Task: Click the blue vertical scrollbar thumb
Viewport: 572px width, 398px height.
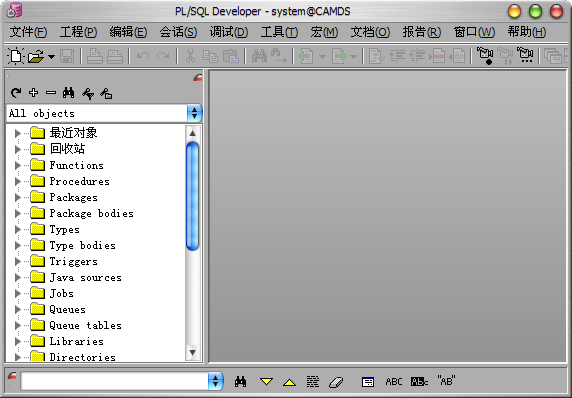Action: [x=193, y=196]
